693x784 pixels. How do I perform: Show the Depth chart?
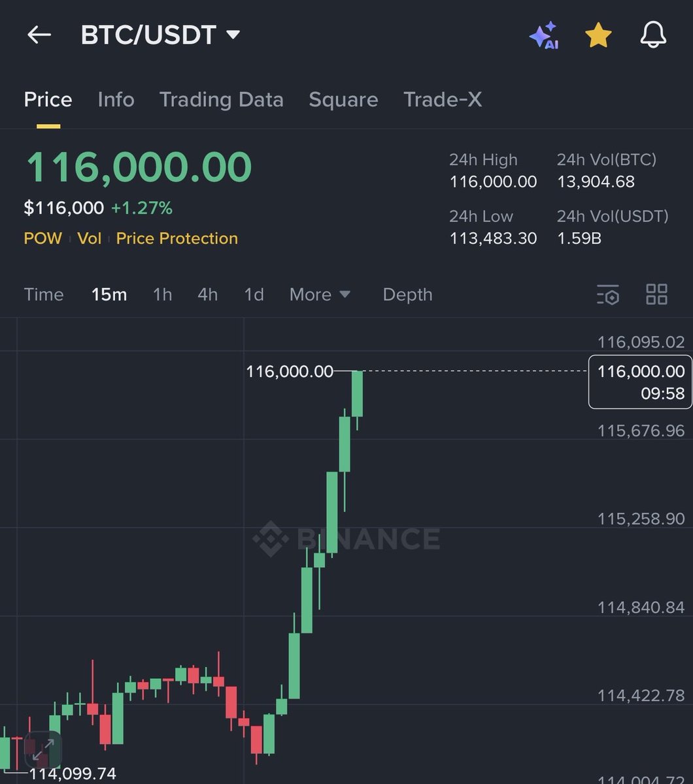pyautogui.click(x=407, y=295)
